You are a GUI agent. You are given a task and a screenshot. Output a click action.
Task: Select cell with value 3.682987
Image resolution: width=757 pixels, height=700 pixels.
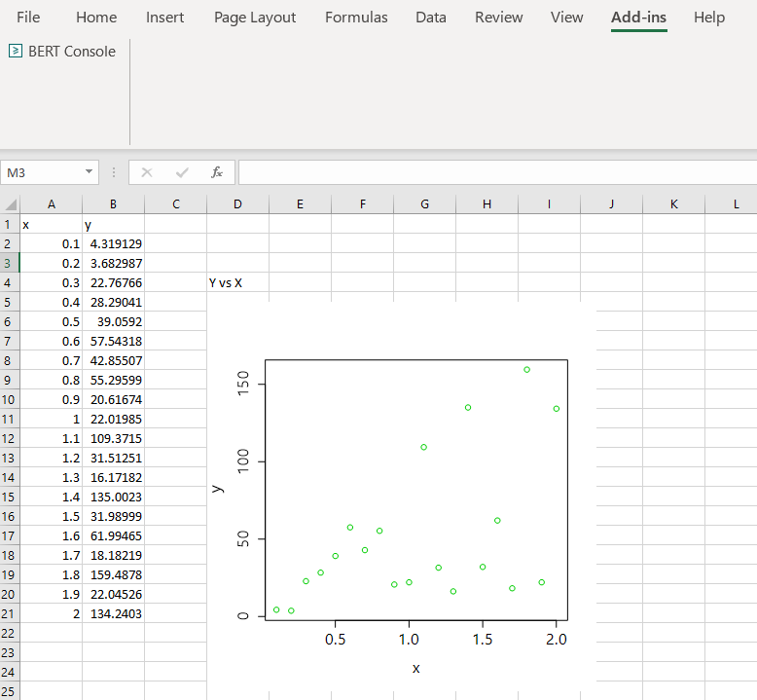tap(113, 263)
